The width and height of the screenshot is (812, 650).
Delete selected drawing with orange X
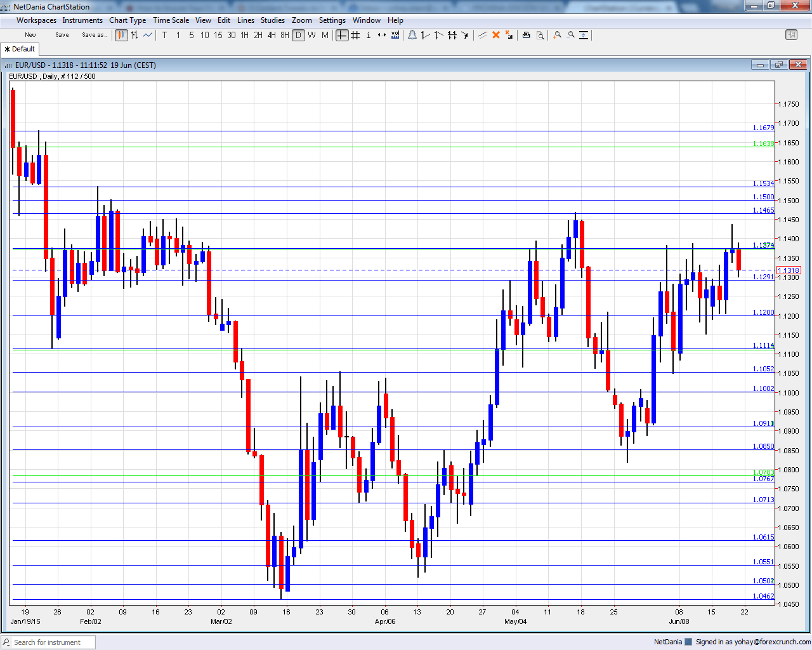[x=496, y=35]
